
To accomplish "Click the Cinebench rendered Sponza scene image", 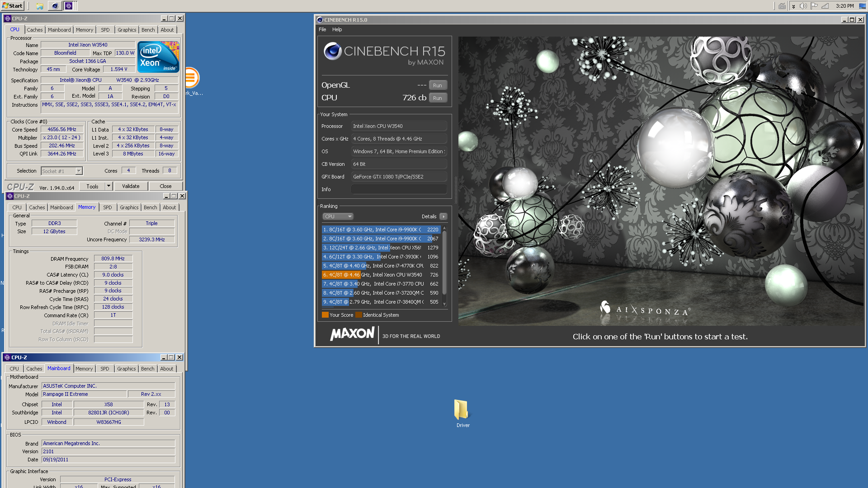I will 660,181.
